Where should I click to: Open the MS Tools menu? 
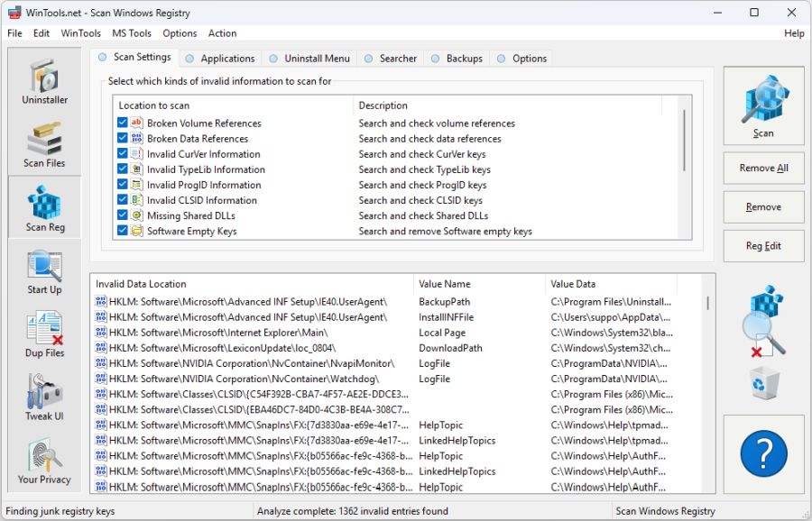click(x=131, y=33)
